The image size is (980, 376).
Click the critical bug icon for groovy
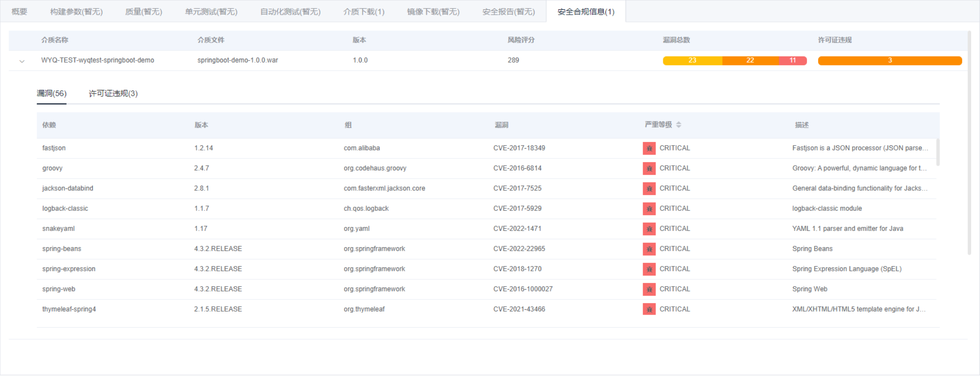(x=649, y=168)
